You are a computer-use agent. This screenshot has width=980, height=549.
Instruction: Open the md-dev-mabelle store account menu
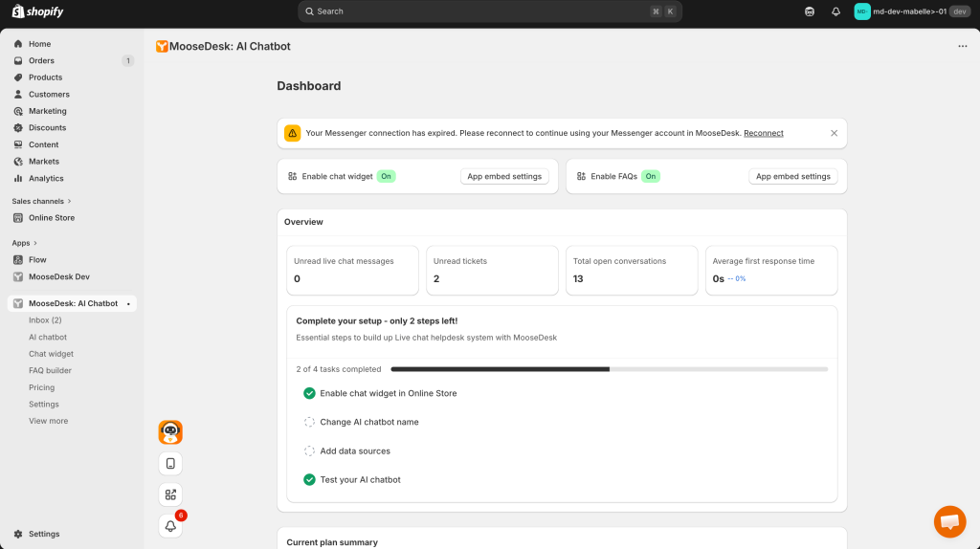912,11
